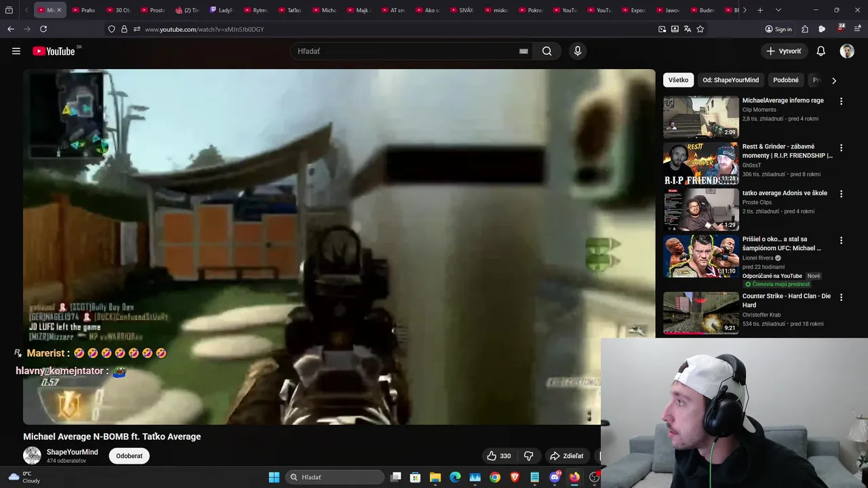Open the Counter Strike - Hard Clan title
This screenshot has height=488, width=868.
tap(787, 300)
